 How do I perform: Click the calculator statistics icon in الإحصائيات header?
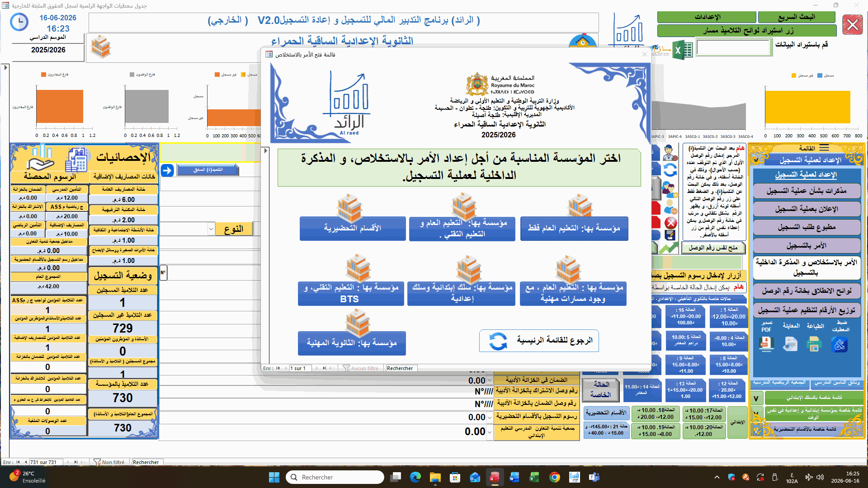pyautogui.click(x=76, y=159)
